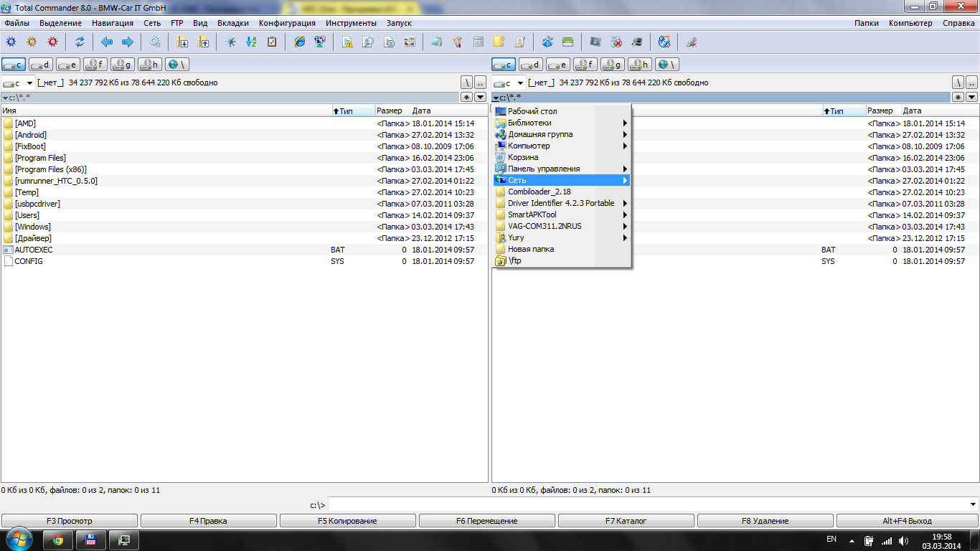Click the orange gear icon in the toolbar
The height and width of the screenshot is (551, 980).
[32, 42]
